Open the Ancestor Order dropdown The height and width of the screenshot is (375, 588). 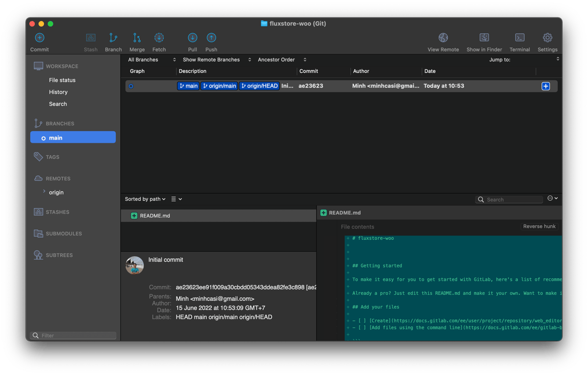pos(282,60)
